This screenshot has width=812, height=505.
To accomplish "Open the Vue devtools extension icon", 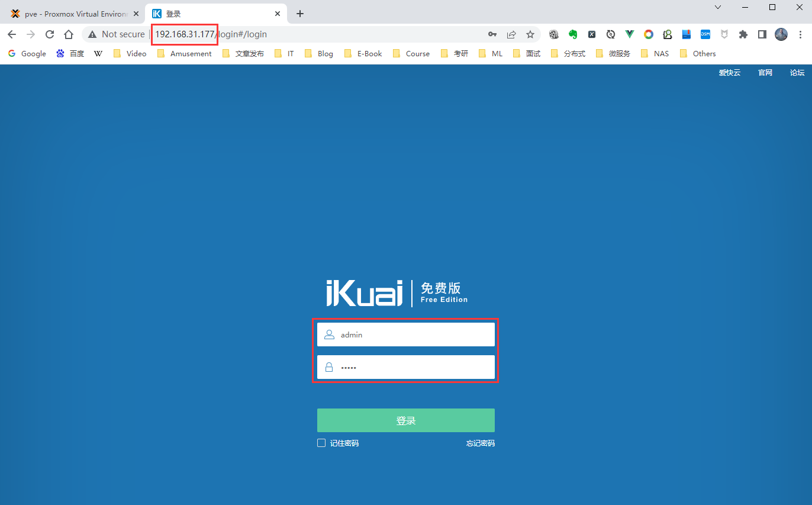I will click(x=630, y=34).
